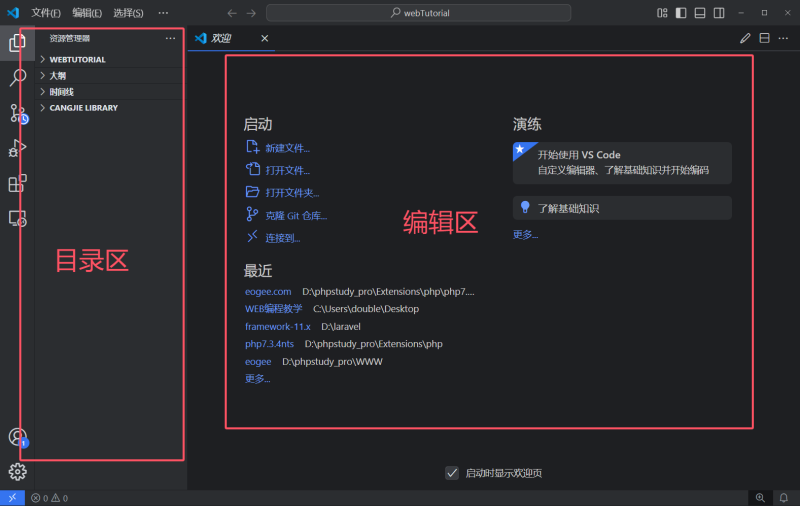Click the 新建文件... link
Screen dimensions: 800x506
[x=287, y=148]
